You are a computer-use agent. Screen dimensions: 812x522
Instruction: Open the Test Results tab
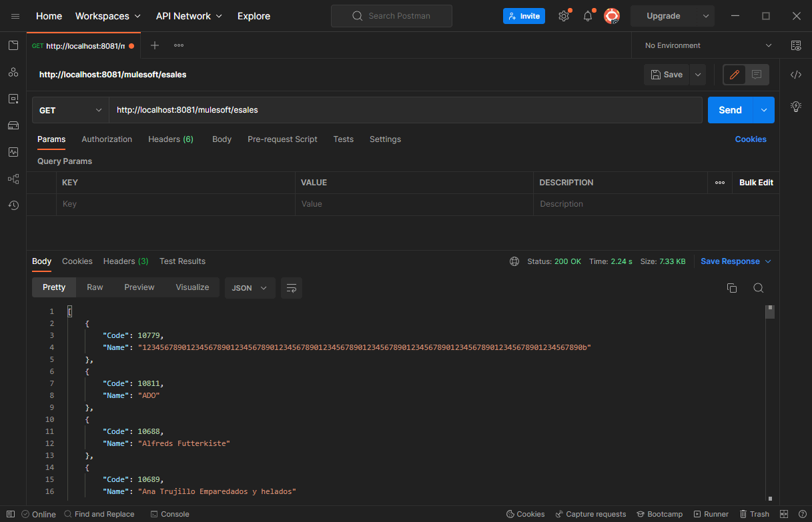pos(182,261)
